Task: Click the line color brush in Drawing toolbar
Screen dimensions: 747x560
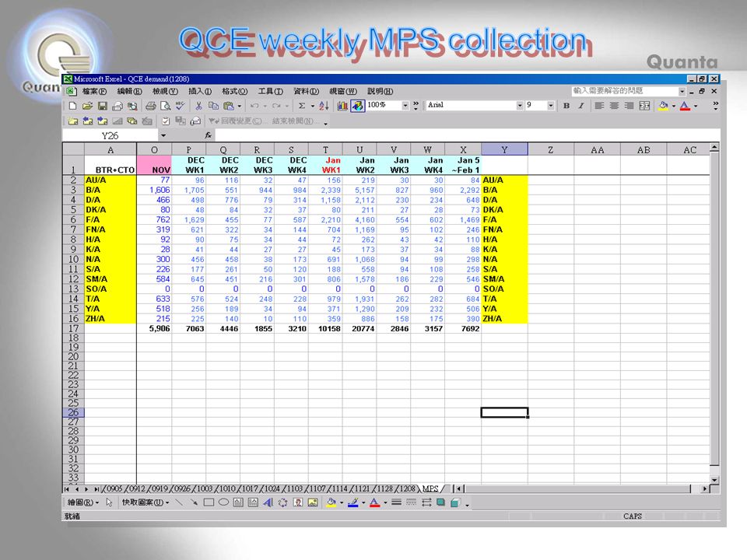Action: point(352,502)
